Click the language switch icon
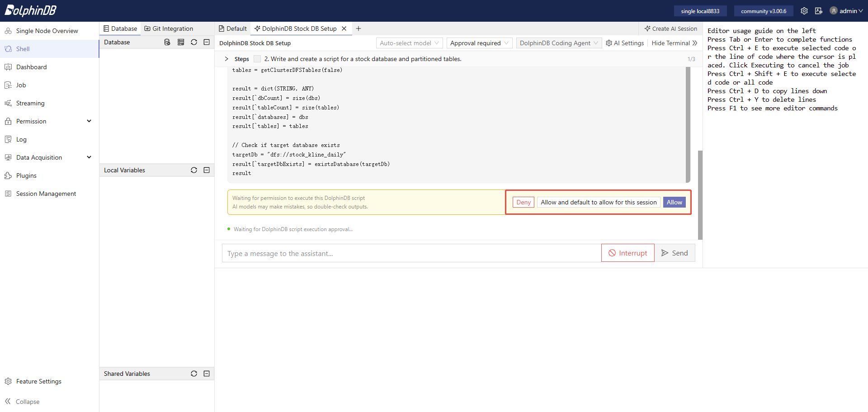The height and width of the screenshot is (412, 868). [x=819, y=11]
